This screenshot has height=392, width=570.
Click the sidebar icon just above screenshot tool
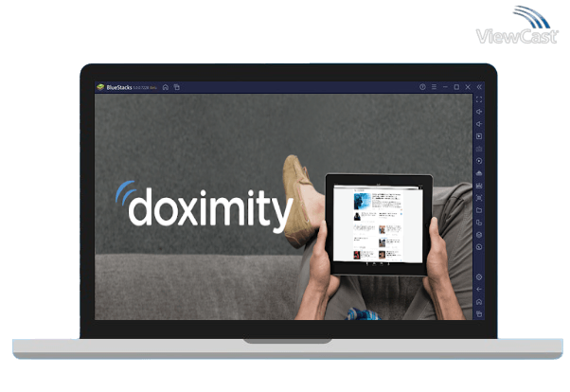point(479,186)
